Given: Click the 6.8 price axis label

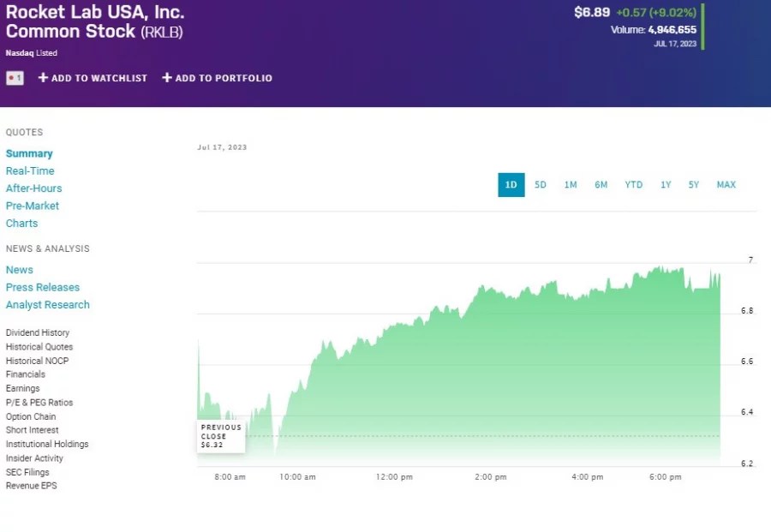Looking at the screenshot, I should click(747, 311).
